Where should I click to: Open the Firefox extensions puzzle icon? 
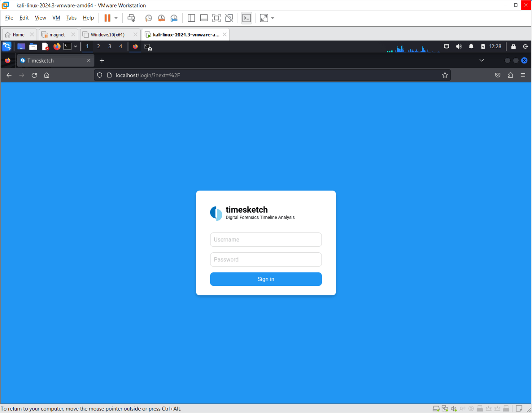click(x=510, y=75)
